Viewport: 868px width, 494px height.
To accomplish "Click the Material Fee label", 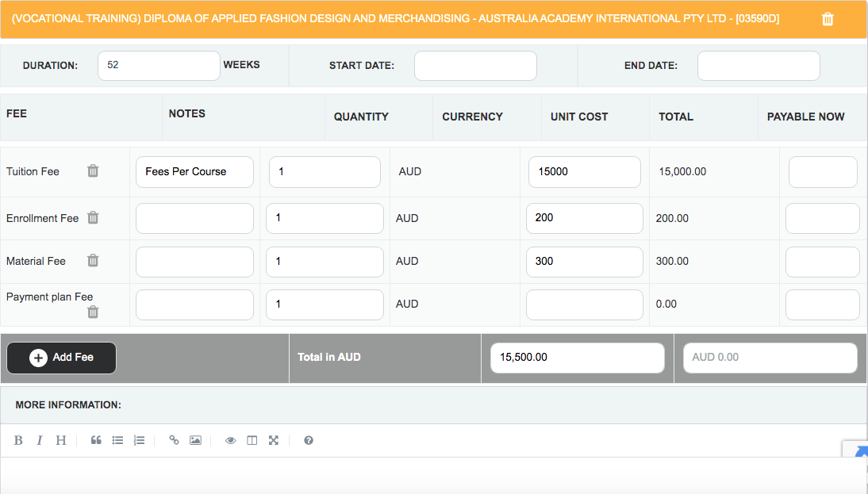I will click(36, 261).
